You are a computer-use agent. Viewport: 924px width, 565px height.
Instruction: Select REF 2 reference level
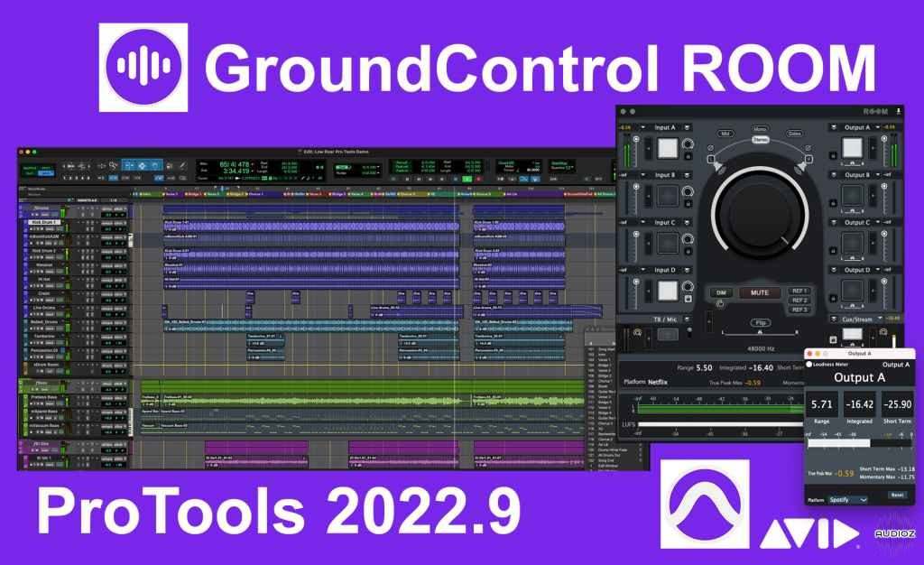click(799, 300)
